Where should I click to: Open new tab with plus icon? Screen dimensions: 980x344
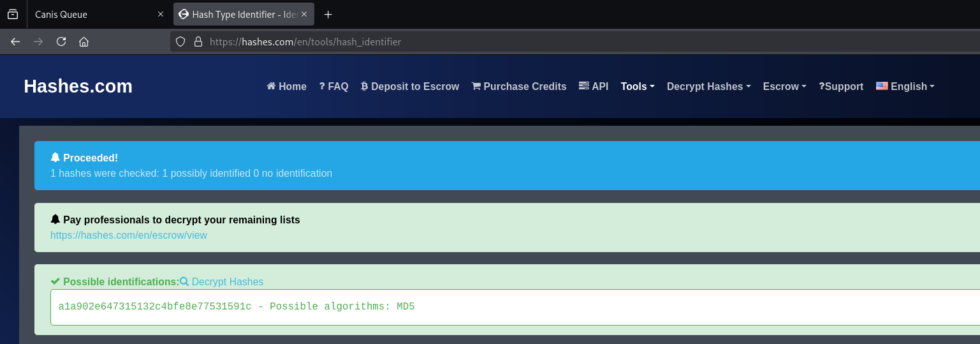328,14
